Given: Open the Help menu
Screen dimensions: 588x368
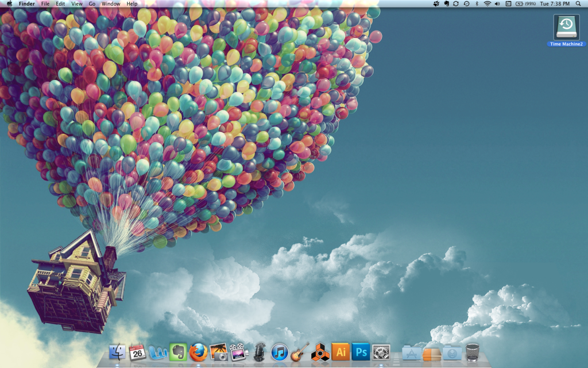Looking at the screenshot, I should [132, 4].
